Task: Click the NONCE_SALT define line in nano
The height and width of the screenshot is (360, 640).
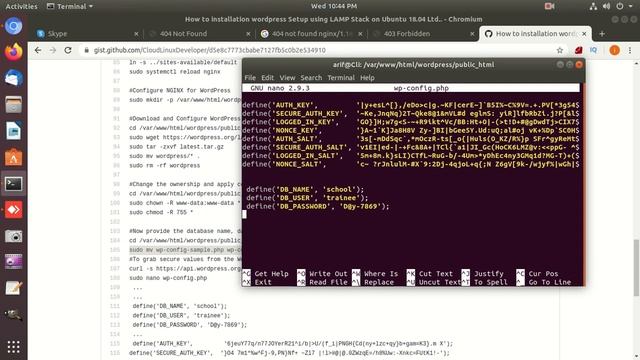Action: click(410, 164)
